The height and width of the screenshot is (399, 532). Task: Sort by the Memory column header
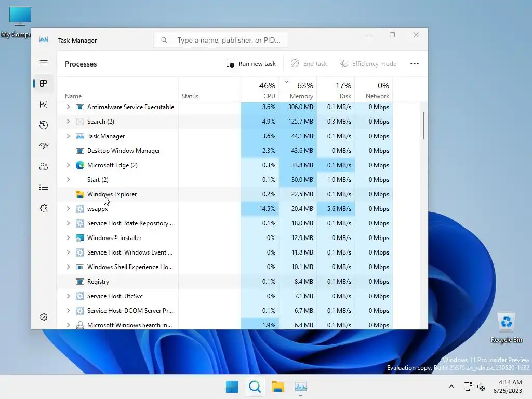[298, 89]
